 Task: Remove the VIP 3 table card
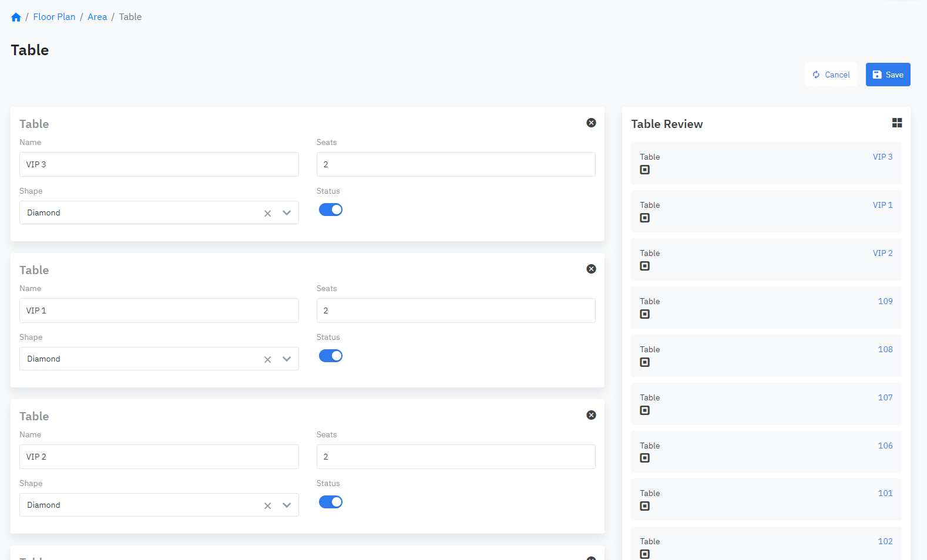click(591, 123)
